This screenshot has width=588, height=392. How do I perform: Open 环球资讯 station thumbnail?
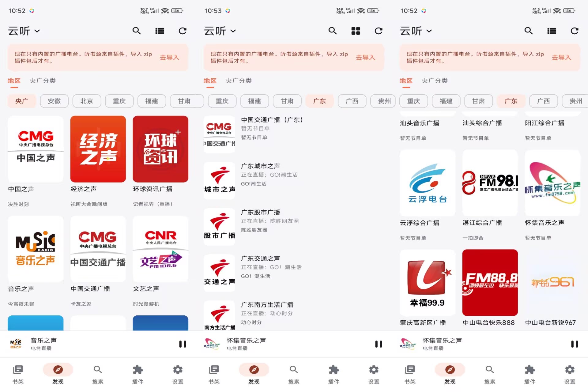point(160,149)
